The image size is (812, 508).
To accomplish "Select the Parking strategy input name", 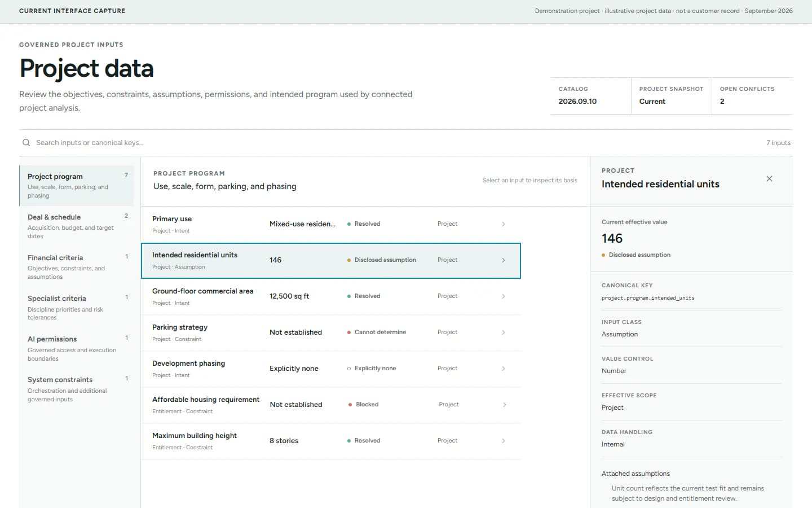I will pos(180,327).
